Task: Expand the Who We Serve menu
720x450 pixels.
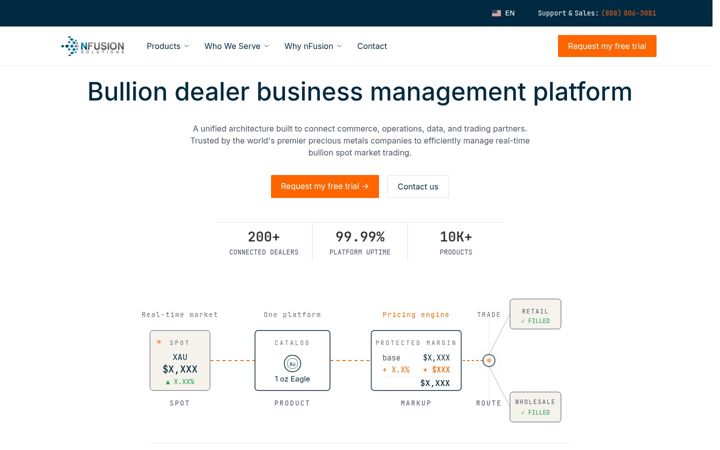Action: click(x=236, y=46)
